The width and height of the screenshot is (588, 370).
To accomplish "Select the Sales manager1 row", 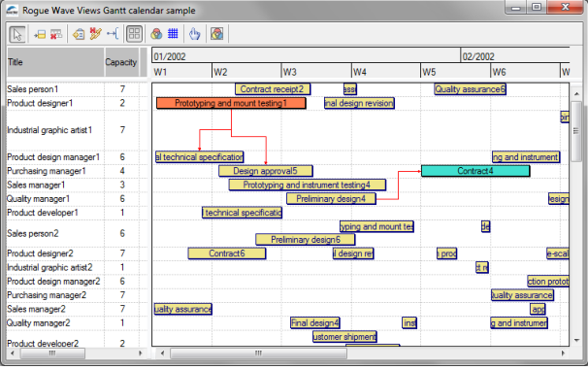I will pyautogui.click(x=77, y=185).
